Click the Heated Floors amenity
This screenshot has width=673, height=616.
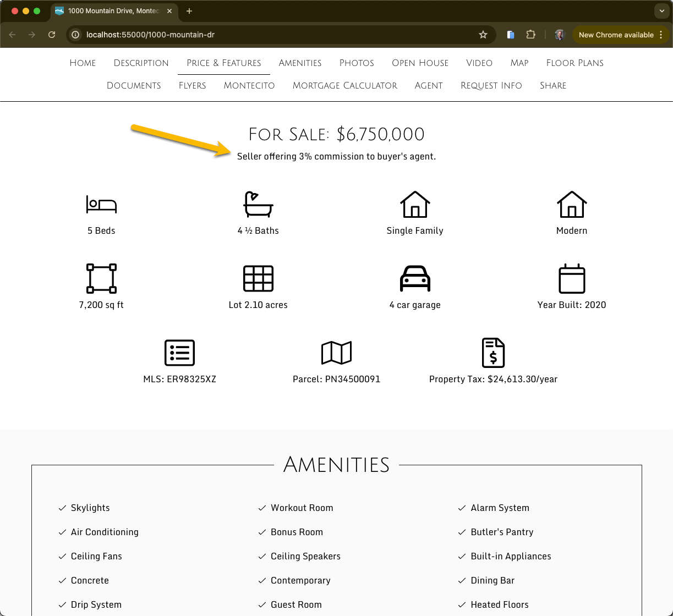pyautogui.click(x=499, y=604)
